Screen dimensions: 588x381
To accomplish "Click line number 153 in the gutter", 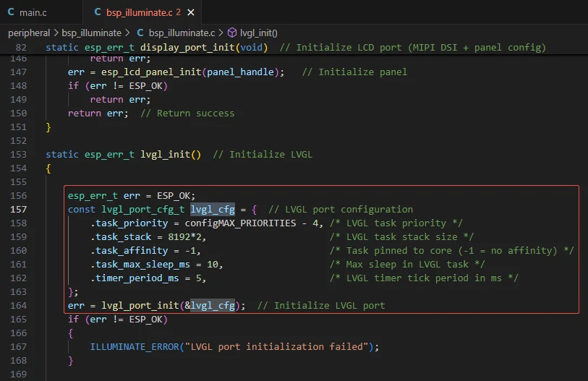I will [x=19, y=154].
